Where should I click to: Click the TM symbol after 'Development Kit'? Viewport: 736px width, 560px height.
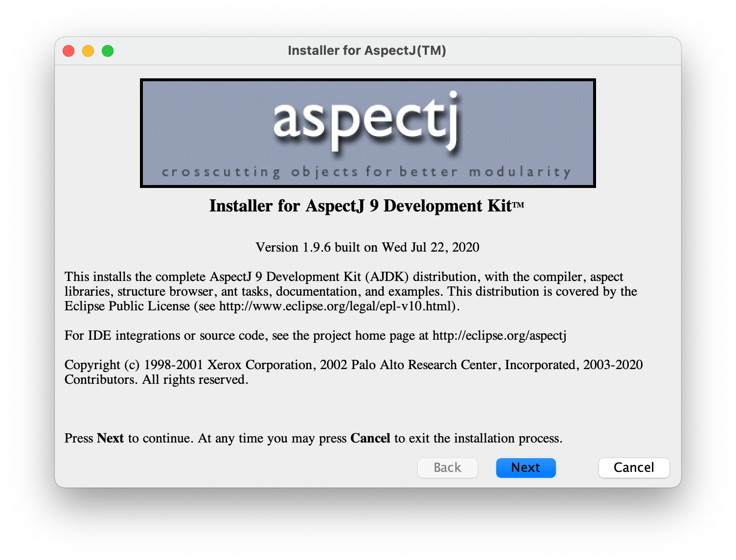tap(518, 205)
